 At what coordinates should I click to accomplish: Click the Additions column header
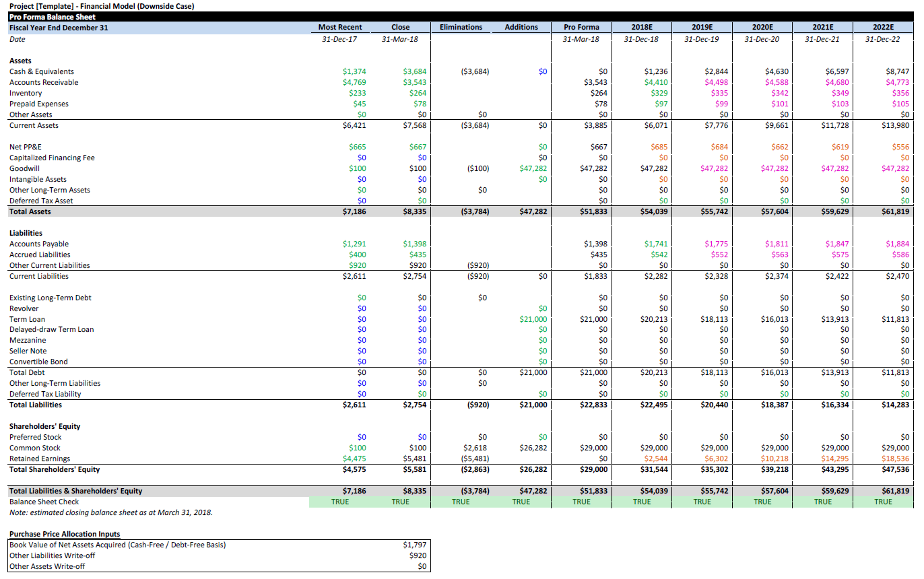(x=521, y=27)
